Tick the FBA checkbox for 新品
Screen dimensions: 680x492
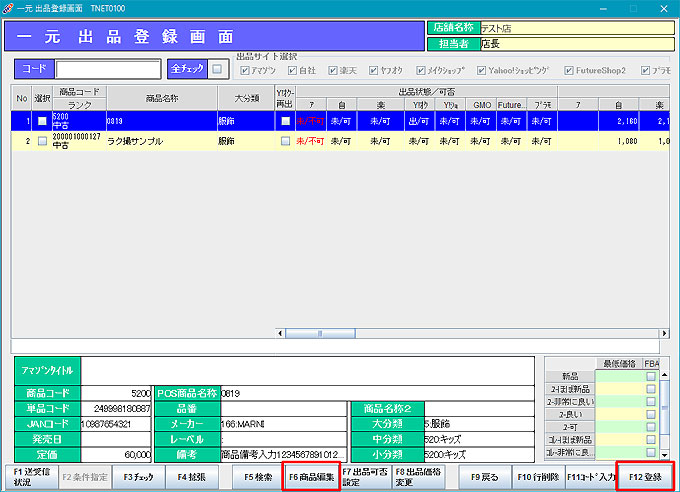click(x=650, y=377)
